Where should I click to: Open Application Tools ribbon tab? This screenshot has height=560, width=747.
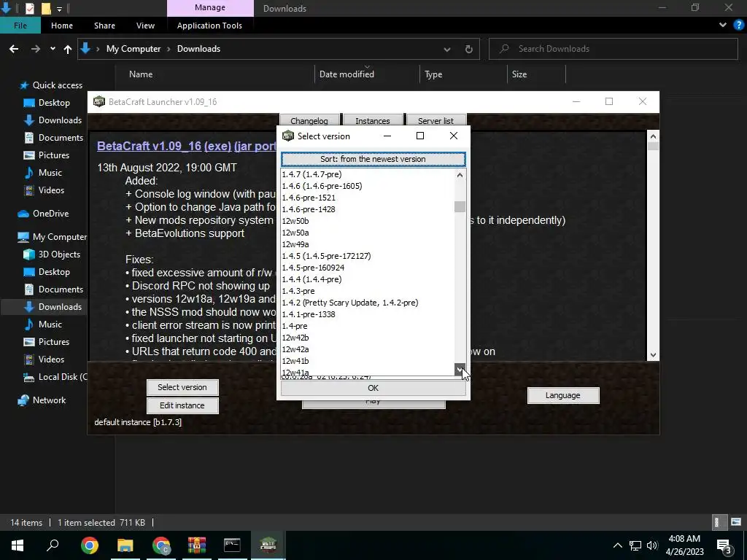coord(209,26)
